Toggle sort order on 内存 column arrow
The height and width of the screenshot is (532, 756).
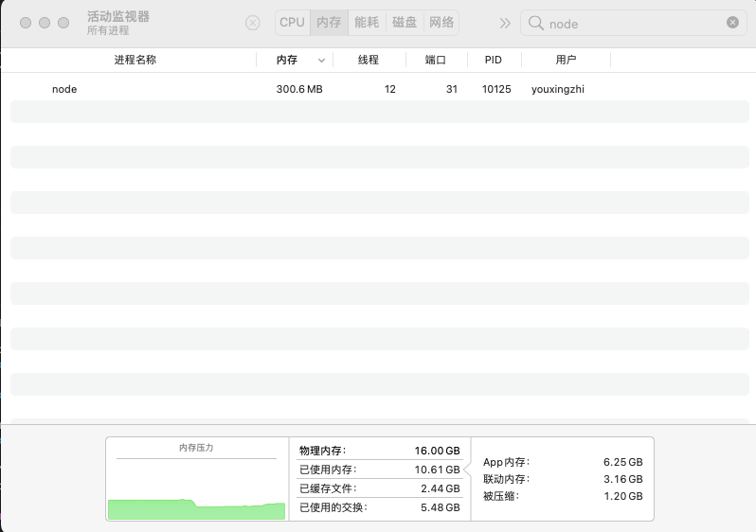tap(321, 61)
